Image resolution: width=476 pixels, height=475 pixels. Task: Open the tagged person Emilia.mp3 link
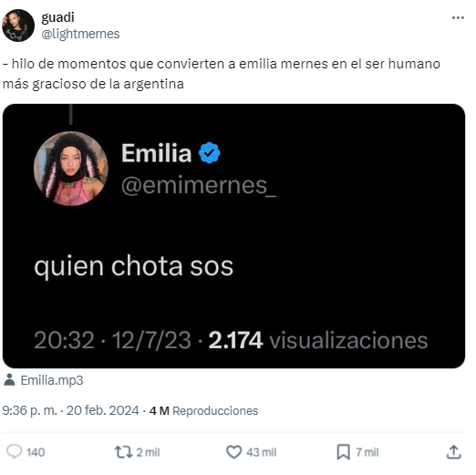pos(52,380)
